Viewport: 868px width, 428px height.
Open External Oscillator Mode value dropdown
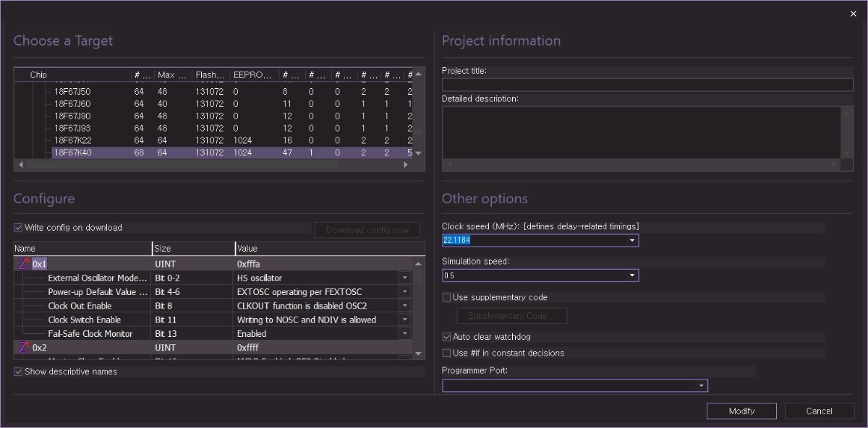[x=404, y=278]
